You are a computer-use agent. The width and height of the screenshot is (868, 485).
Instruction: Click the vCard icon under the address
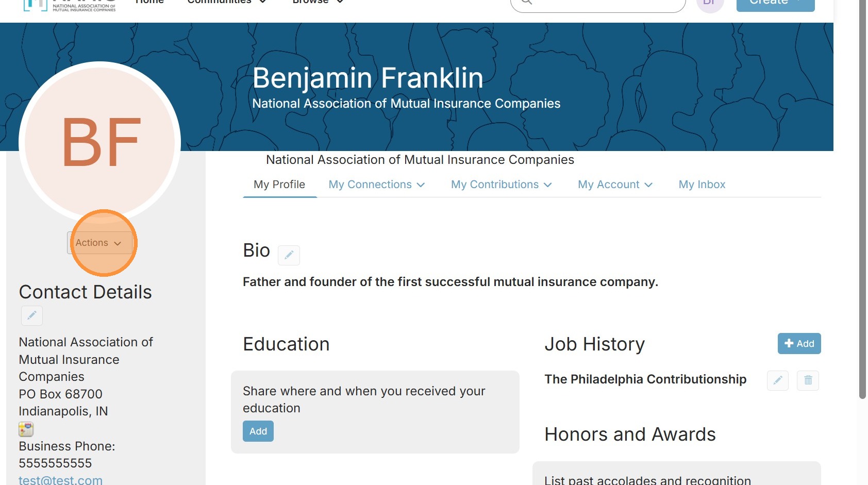(26, 429)
